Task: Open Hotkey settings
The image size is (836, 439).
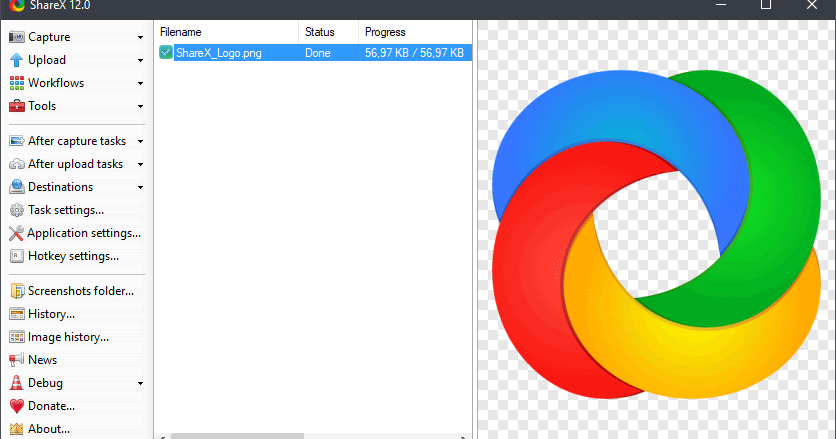Action: (x=76, y=256)
